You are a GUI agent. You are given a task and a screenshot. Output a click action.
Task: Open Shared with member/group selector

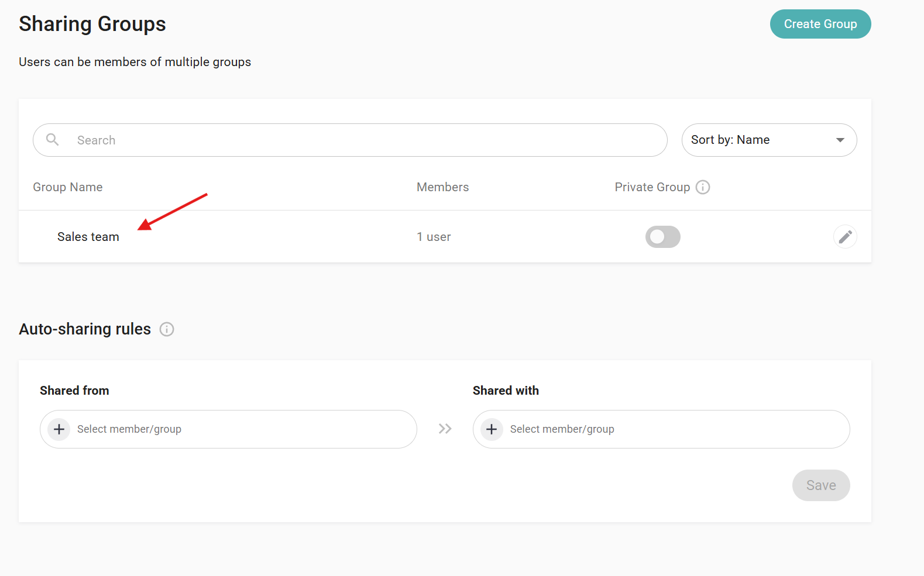tap(667, 429)
